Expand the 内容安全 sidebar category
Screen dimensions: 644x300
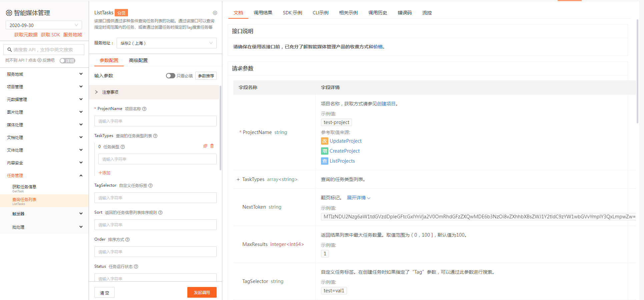tap(44, 163)
